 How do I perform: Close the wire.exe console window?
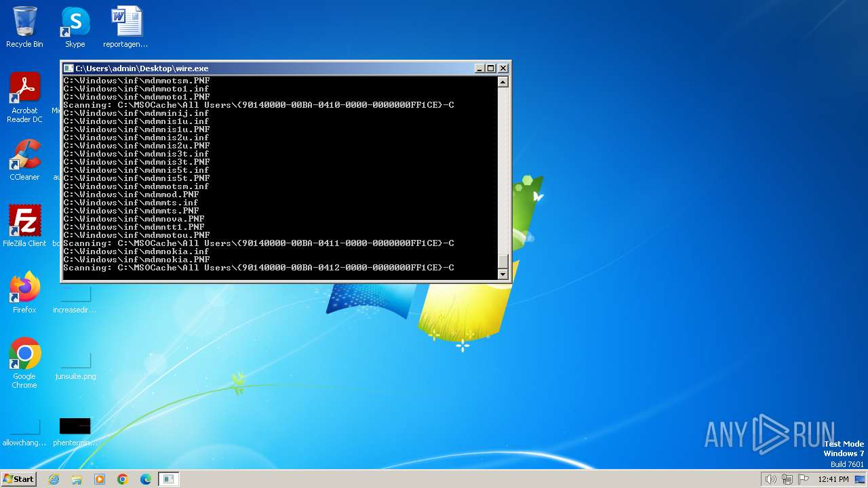pyautogui.click(x=503, y=68)
